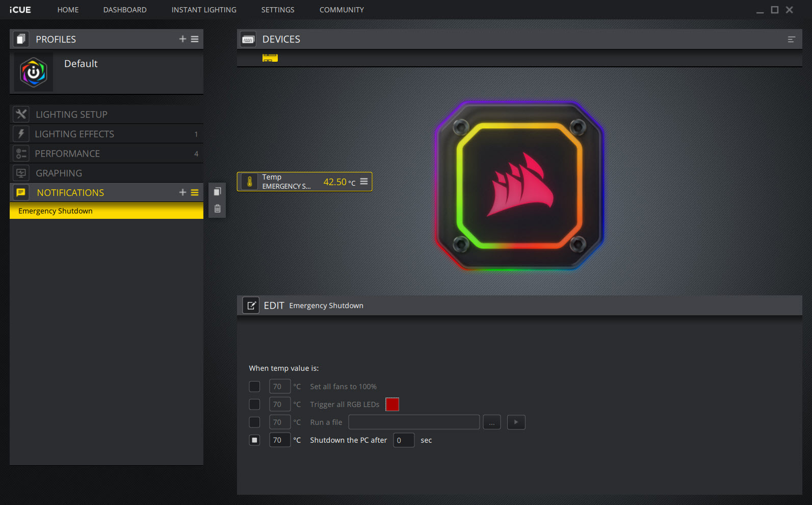Viewport: 812px width, 505px height.
Task: Open the Profiles hamburger menu
Action: [195, 39]
